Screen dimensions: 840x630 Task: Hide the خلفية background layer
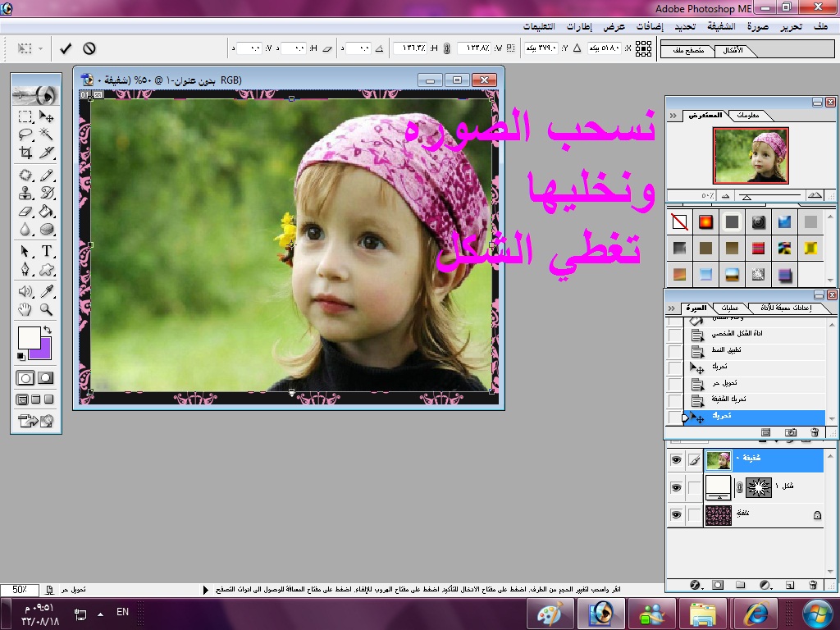click(x=676, y=515)
